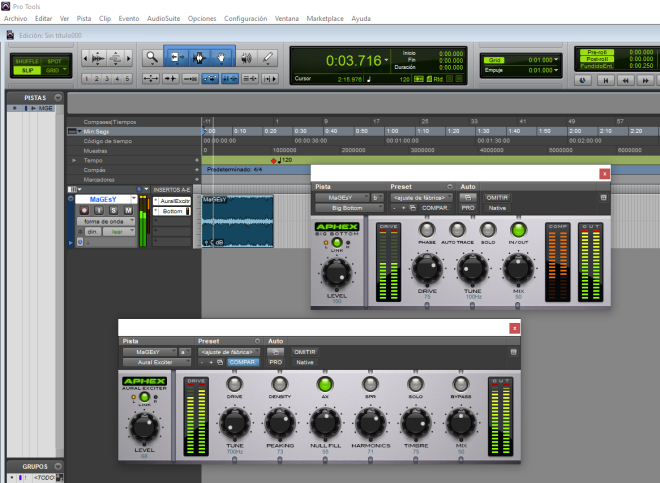Toggle the IN/OUT button on Big Bottom
The width and height of the screenshot is (660, 483).
(x=518, y=230)
